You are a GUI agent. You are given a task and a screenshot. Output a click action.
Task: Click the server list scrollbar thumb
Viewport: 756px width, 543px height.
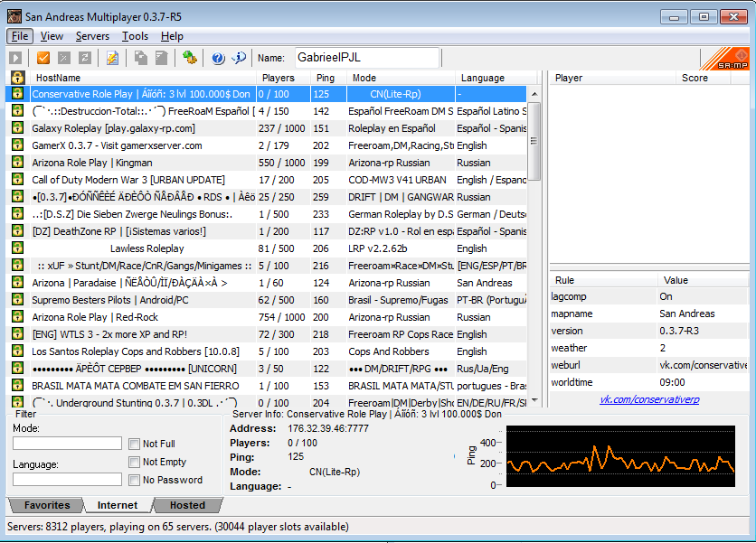point(534,141)
